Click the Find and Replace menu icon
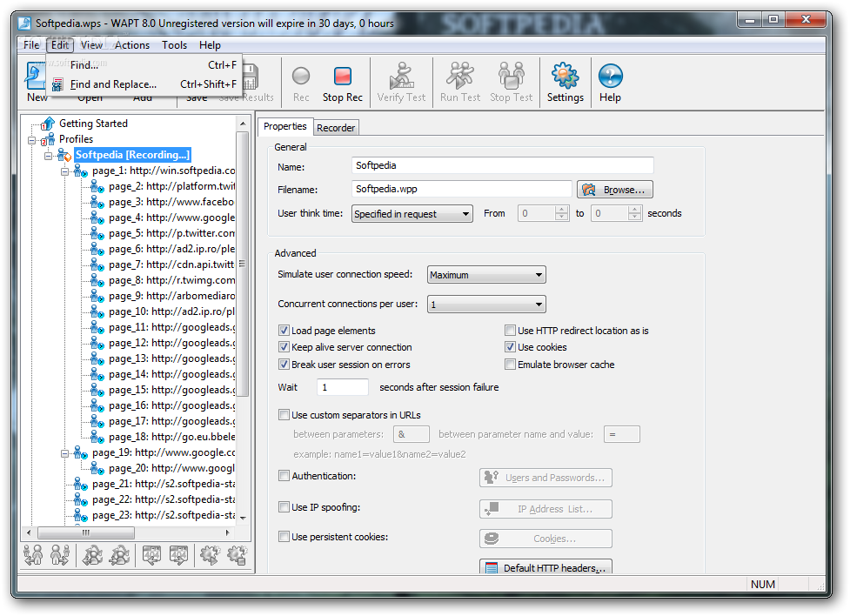The height and width of the screenshot is (616, 850). (57, 84)
